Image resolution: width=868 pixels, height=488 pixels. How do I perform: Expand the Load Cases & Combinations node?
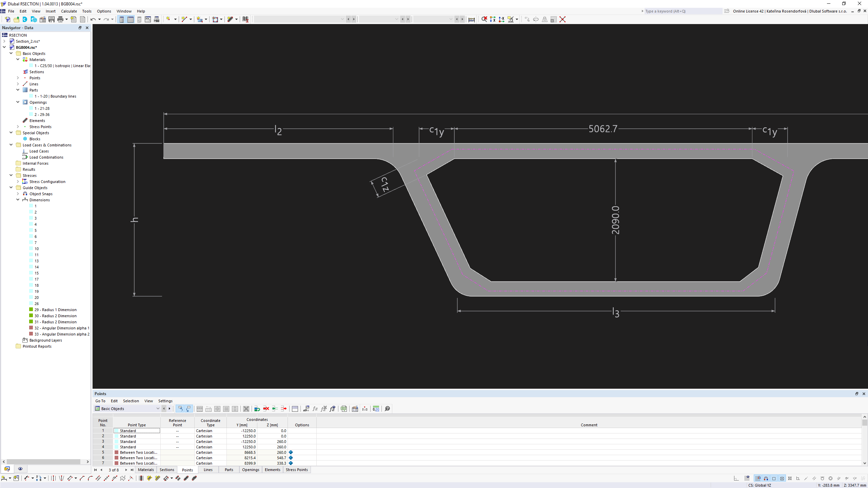(11, 145)
